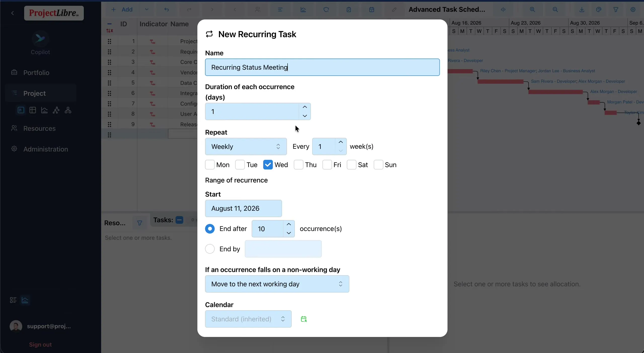
Task: Decrease the number of occurrences
Action: tap(289, 233)
